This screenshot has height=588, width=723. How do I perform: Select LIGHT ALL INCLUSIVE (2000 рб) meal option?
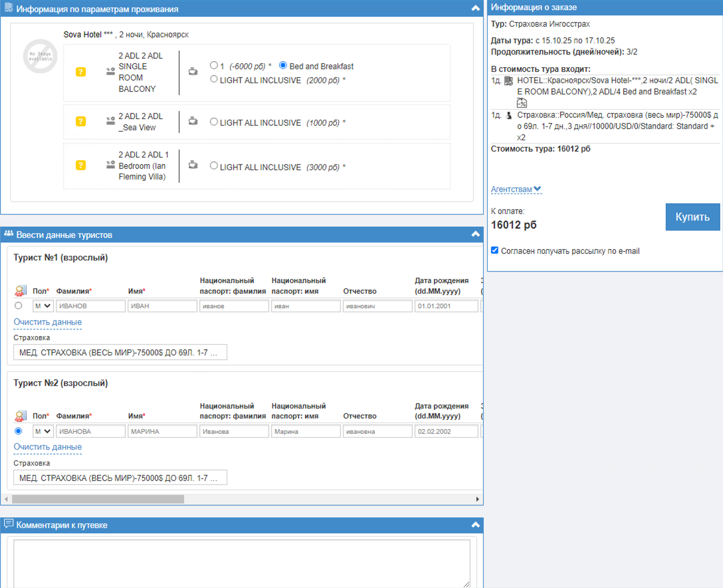point(214,79)
